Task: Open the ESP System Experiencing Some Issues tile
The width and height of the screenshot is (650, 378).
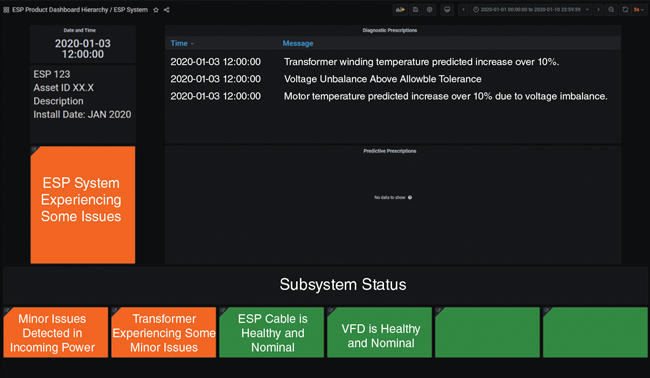Action: click(x=83, y=205)
